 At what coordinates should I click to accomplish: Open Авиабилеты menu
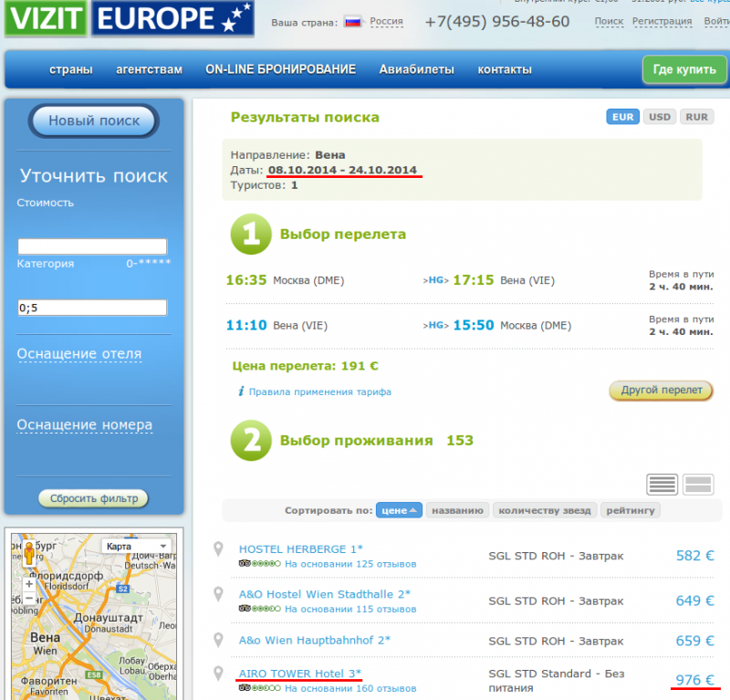click(x=417, y=69)
